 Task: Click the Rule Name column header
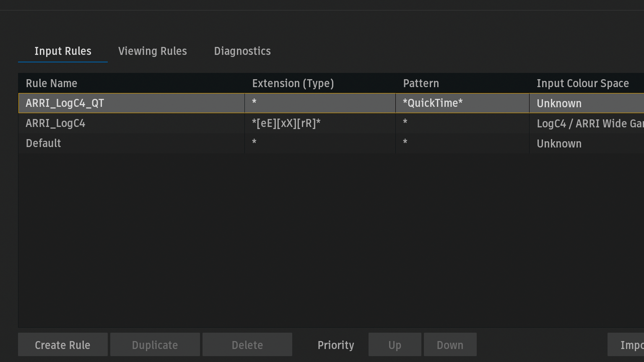[x=52, y=83]
